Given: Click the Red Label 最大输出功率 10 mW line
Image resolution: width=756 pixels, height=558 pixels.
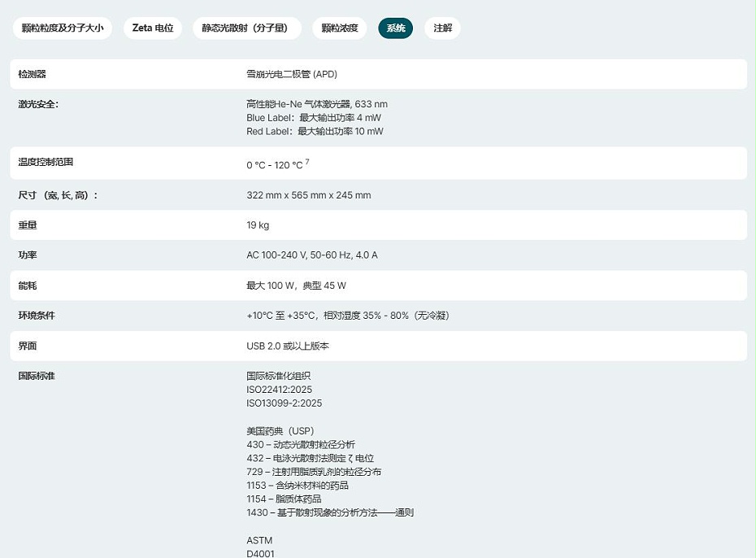Looking at the screenshot, I should pos(315,131).
